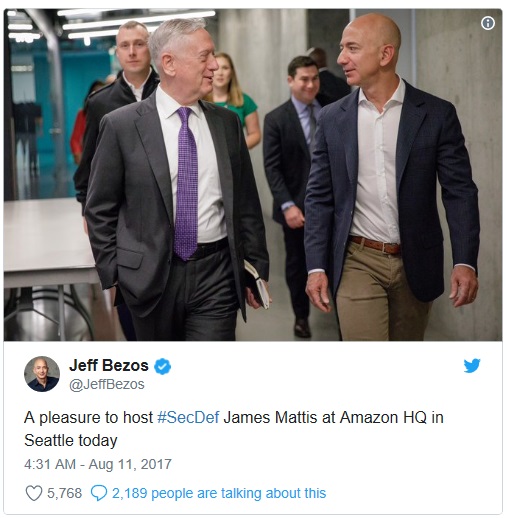This screenshot has width=507, height=518.
Task: Click the Twitter bird logo
Action: tap(472, 366)
